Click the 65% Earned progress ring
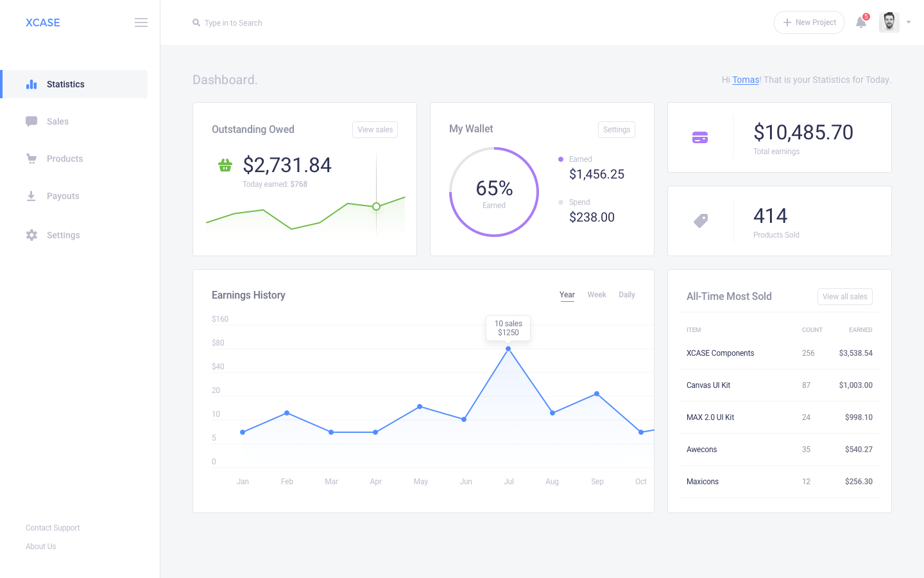924x578 pixels. coord(494,192)
